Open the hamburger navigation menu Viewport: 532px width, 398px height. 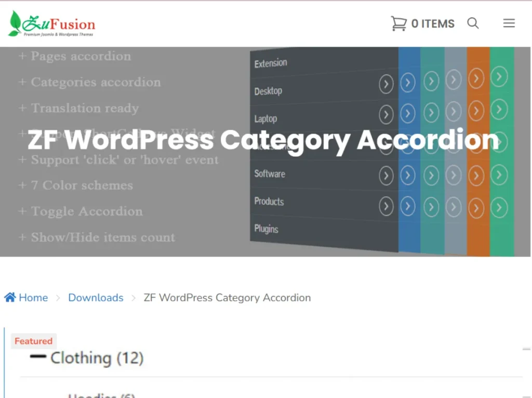tap(509, 23)
